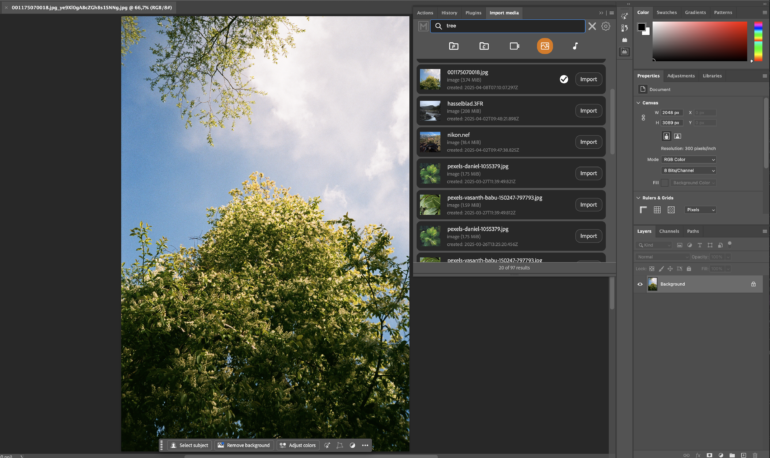Click Remove background button
Screen dimensions: 770x458
tap(243, 445)
